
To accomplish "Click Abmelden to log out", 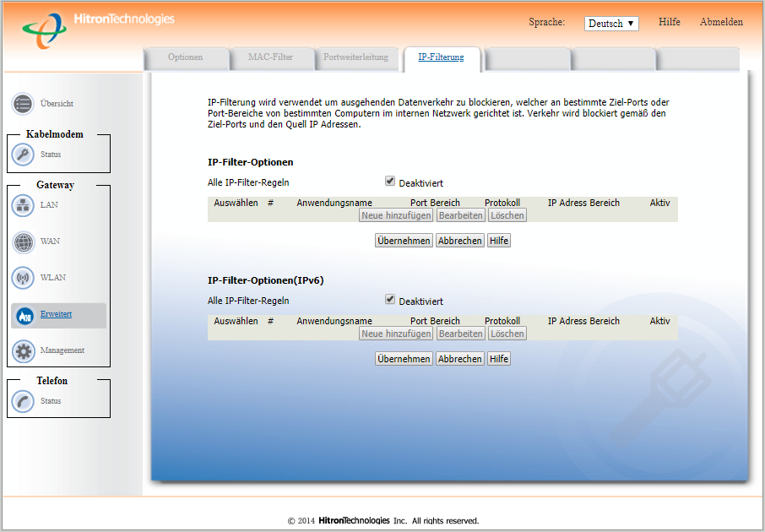I will tap(721, 22).
